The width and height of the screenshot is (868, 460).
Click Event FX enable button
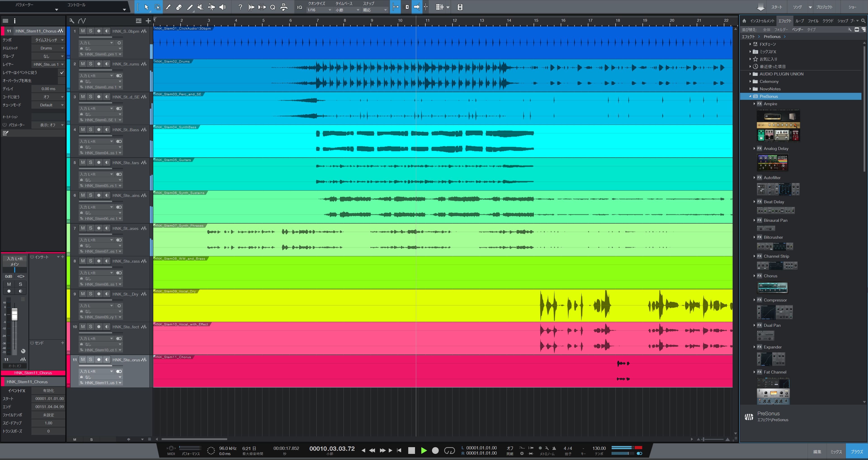click(x=48, y=391)
